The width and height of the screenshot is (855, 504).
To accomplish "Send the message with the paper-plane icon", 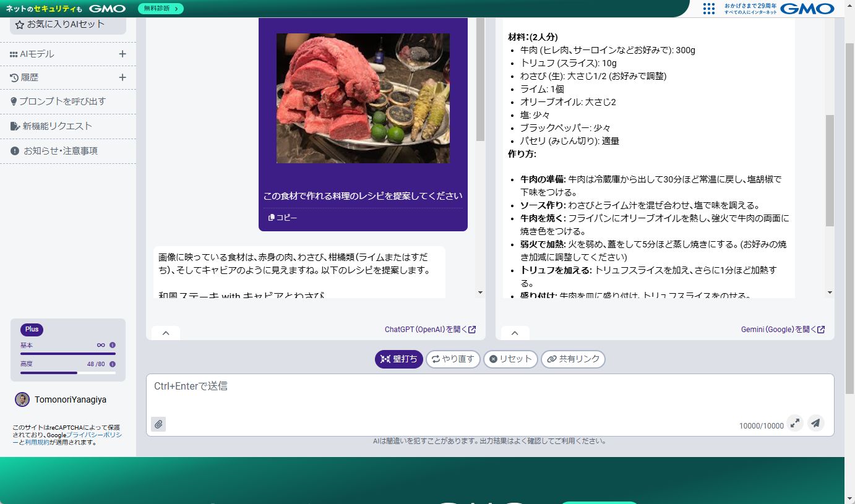I will 816,423.
